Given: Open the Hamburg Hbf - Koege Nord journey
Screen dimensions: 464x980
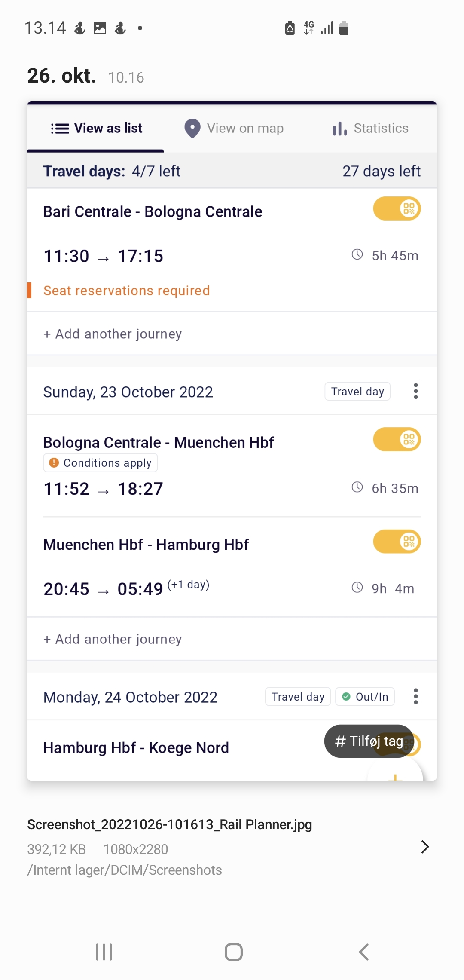Looking at the screenshot, I should point(136,748).
